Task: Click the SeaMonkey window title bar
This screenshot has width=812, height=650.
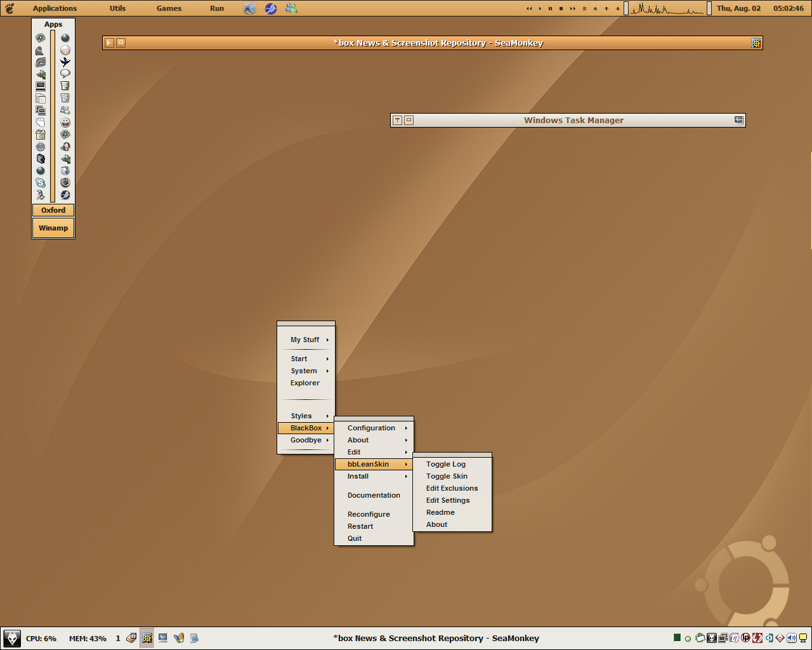Action: 433,43
